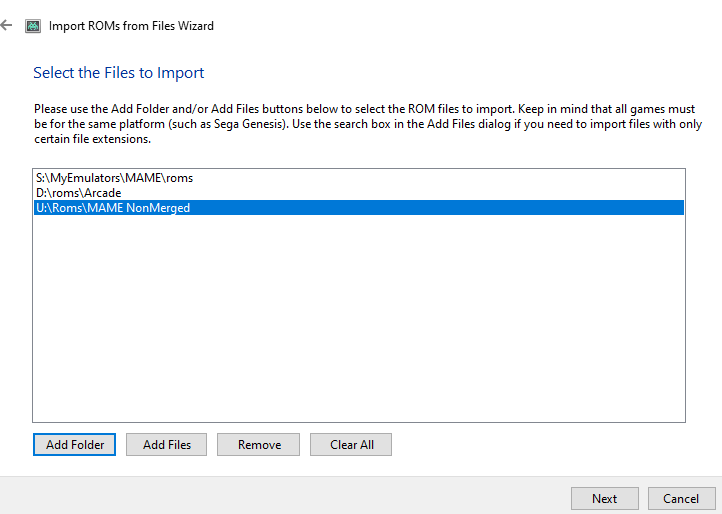Click the word 'Sega Genesis' in instructions
The image size is (722, 514).
pyautogui.click(x=247, y=124)
